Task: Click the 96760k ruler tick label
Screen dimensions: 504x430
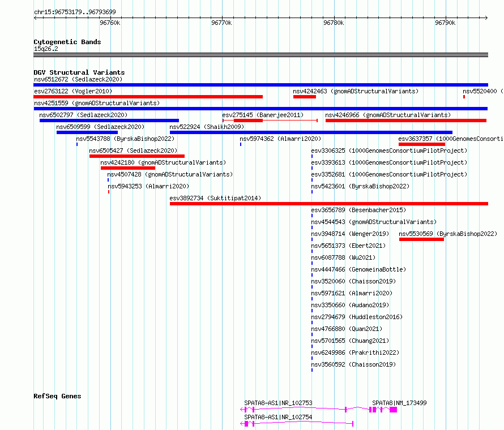Action: click(x=110, y=23)
